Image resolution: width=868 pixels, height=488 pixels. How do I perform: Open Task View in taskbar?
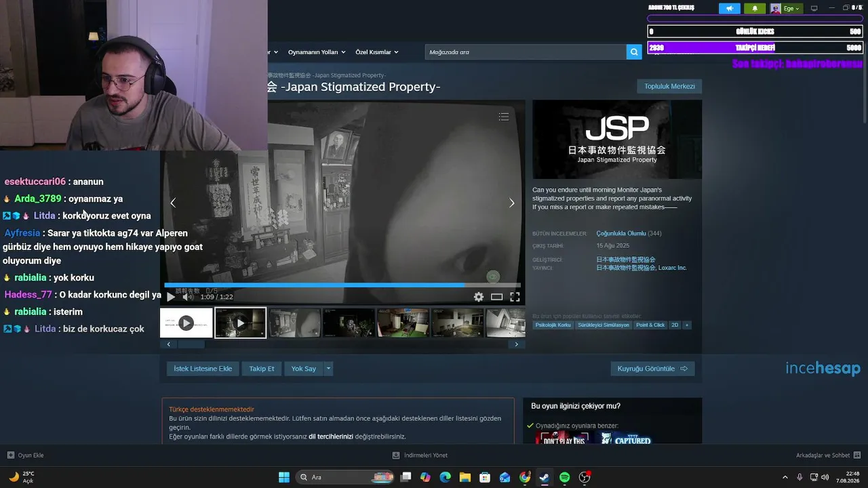(406, 477)
